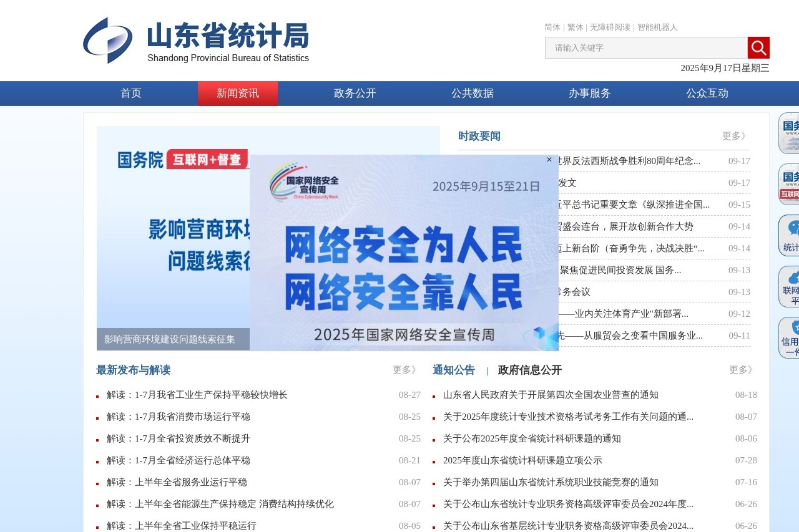The height and width of the screenshot is (532, 799).
Task: Open the 公共数据 navigation menu
Action: (473, 94)
